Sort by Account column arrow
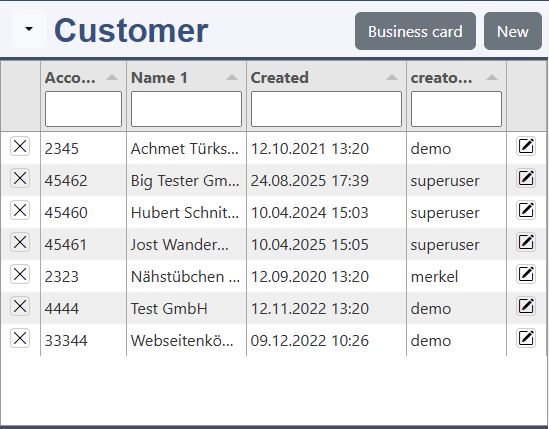Viewport: 549px width, 429px height. (x=112, y=77)
